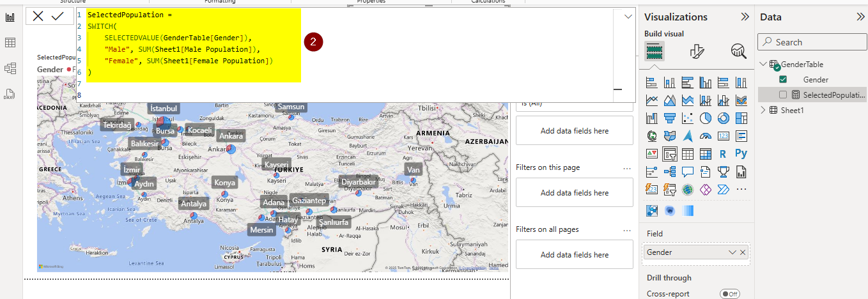Select the Ribbon chart visual

[x=741, y=100]
